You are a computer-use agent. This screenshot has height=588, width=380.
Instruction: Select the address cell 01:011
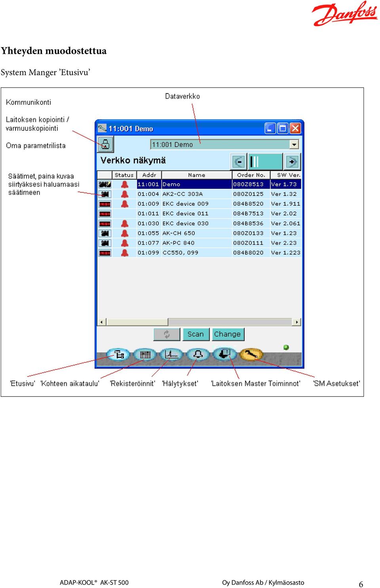point(148,214)
